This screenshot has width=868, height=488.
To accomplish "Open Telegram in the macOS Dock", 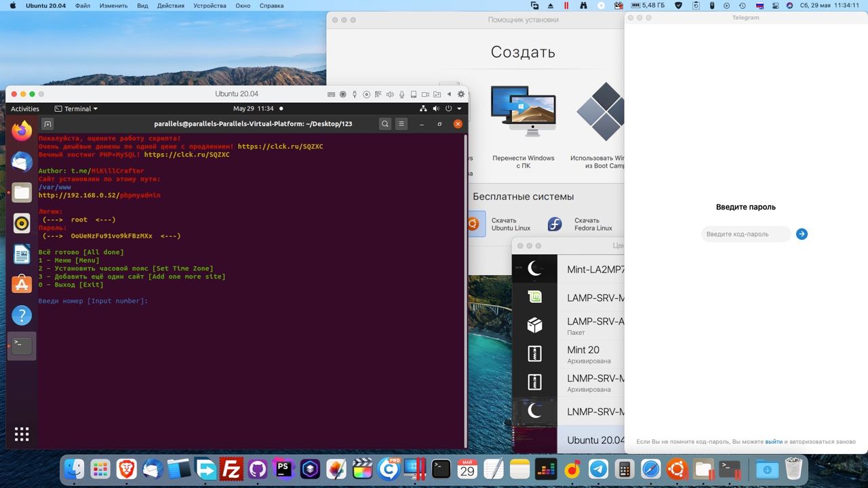I will pos(598,468).
